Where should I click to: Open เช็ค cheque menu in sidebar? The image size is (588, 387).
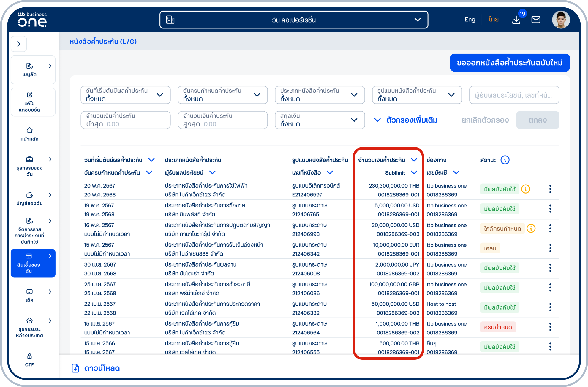click(29, 295)
